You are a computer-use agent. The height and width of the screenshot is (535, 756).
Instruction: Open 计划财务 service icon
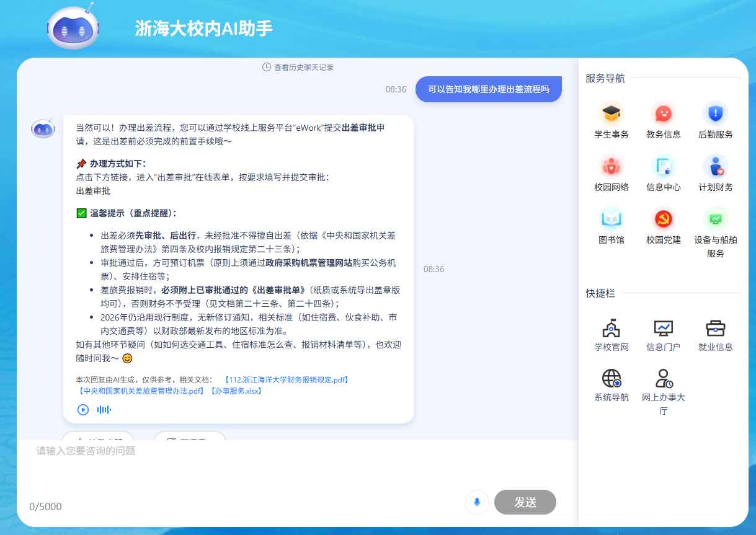click(x=716, y=167)
